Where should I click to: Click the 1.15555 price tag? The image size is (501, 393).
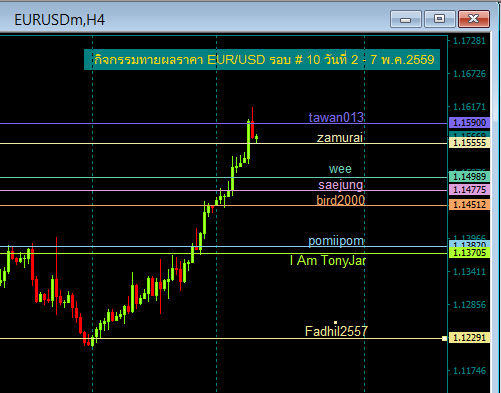coord(469,143)
